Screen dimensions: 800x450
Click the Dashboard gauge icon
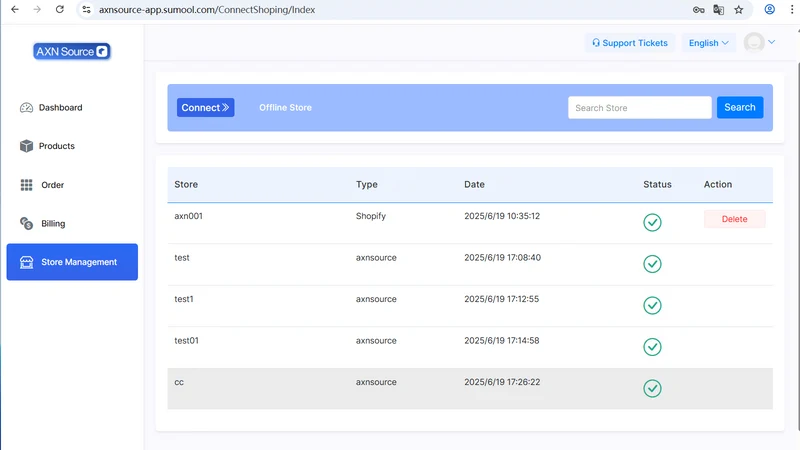[26, 108]
